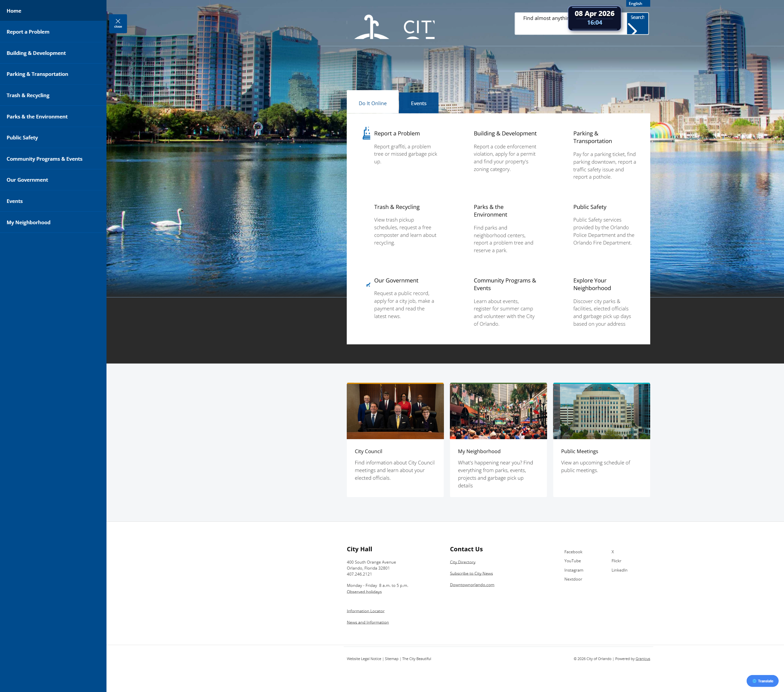This screenshot has height=692, width=784.
Task: Open Trash & Recycling in sidebar menu
Action: tap(28, 95)
